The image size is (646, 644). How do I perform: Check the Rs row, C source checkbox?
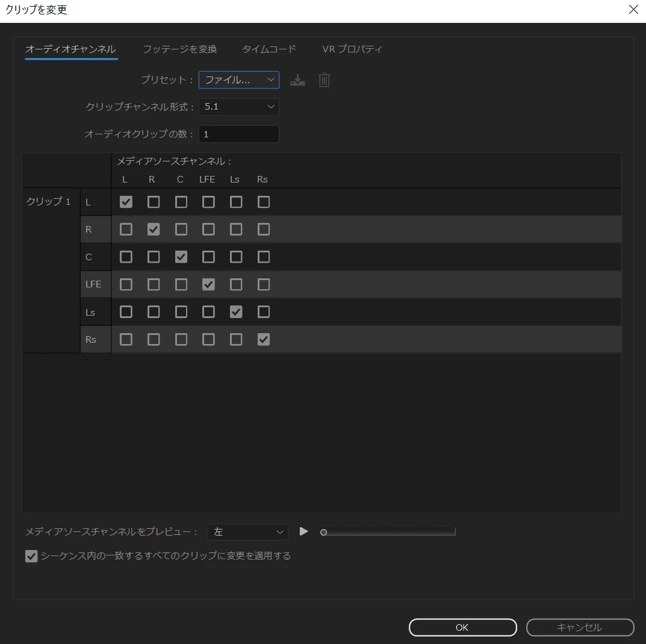(181, 339)
